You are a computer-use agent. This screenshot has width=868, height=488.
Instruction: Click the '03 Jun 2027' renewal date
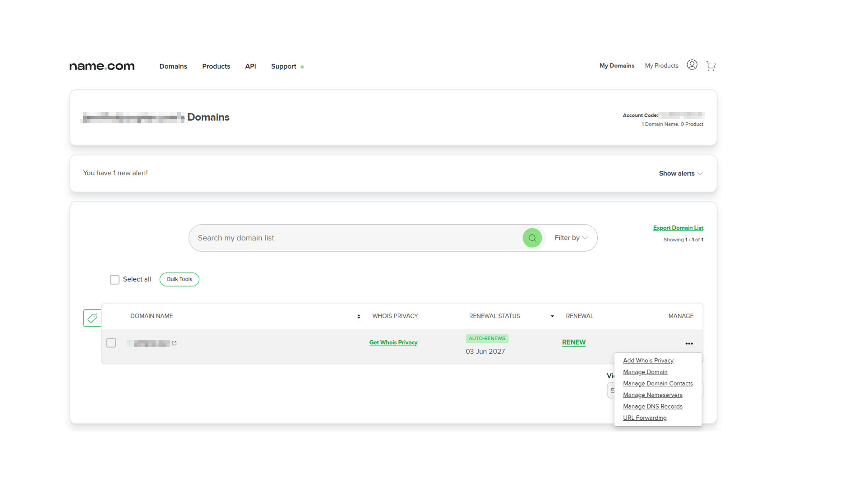[485, 352]
